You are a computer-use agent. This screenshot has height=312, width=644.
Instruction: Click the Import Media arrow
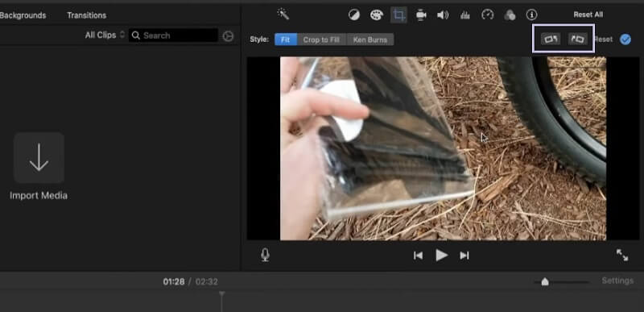click(39, 157)
